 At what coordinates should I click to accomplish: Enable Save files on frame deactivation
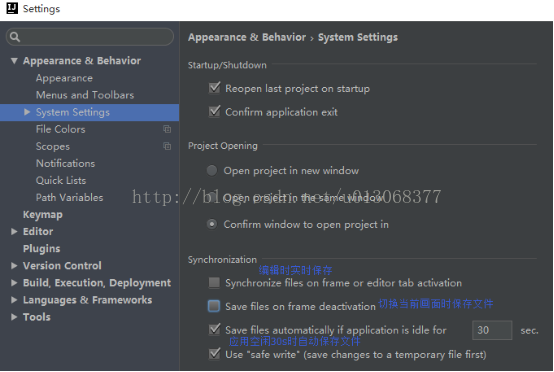pyautogui.click(x=214, y=306)
